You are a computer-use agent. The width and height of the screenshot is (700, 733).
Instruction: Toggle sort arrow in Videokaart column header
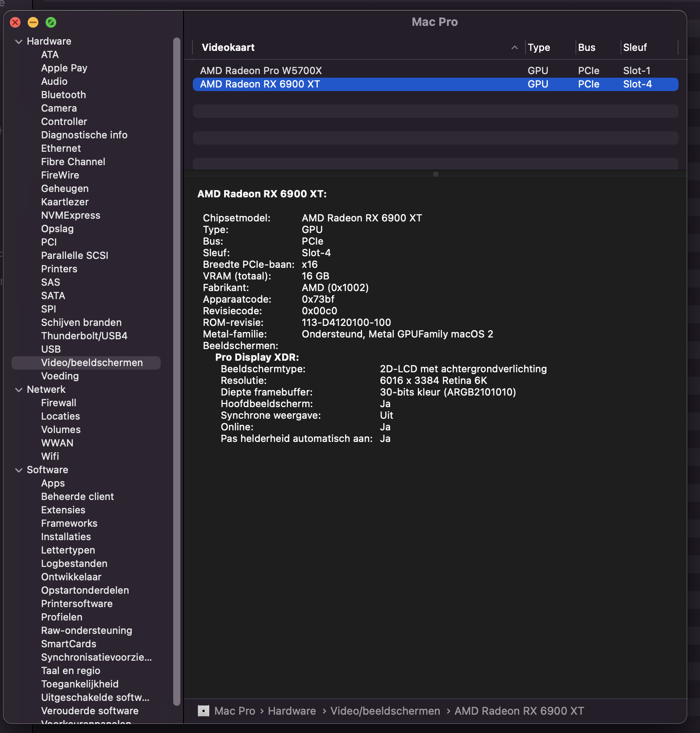pos(515,47)
